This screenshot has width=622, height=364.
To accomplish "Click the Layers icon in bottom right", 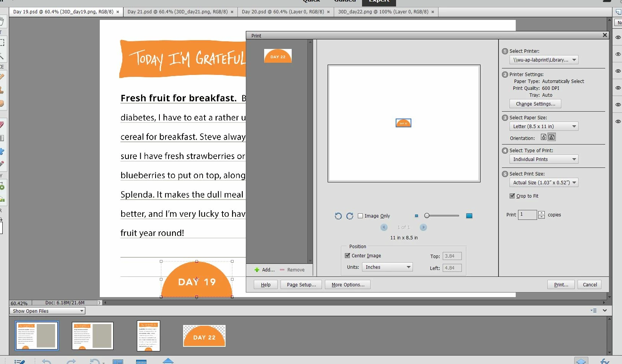I will tap(581, 361).
